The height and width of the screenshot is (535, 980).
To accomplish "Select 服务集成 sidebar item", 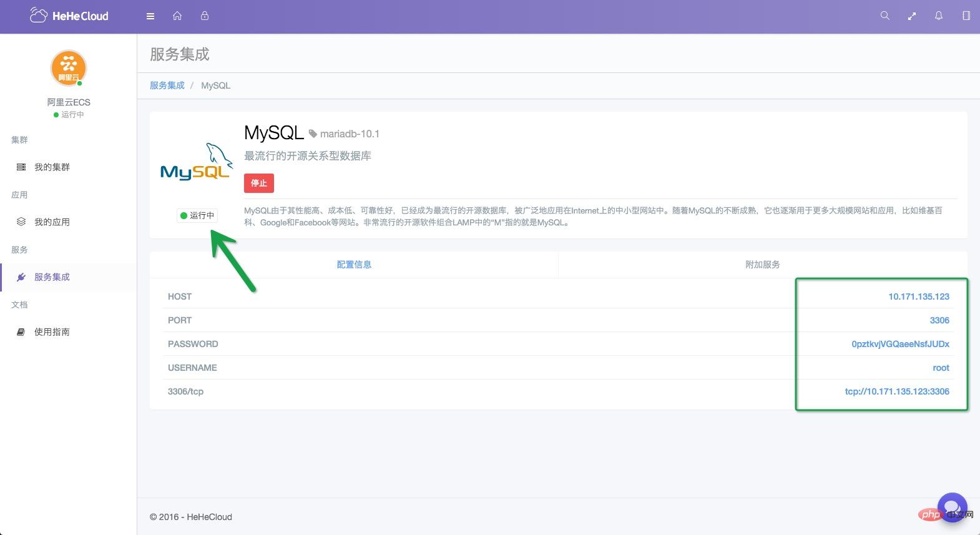I will pos(52,277).
